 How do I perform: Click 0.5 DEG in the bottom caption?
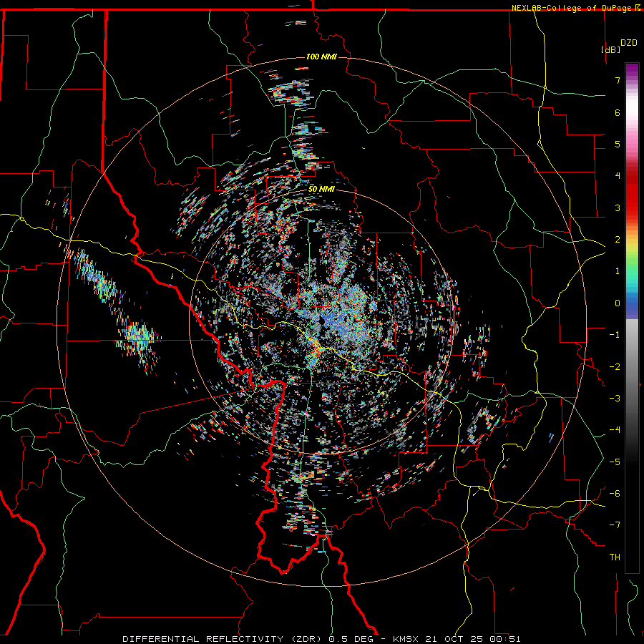[351, 639]
